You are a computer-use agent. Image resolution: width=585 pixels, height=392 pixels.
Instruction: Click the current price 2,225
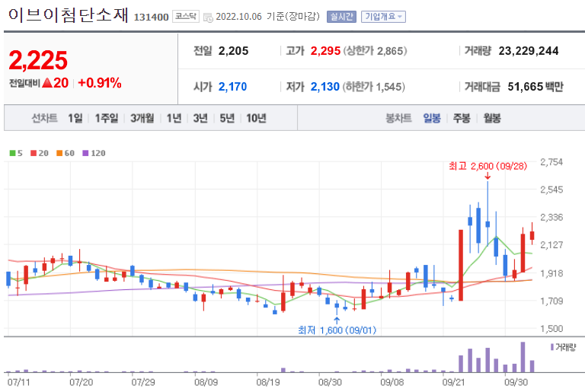(x=38, y=60)
